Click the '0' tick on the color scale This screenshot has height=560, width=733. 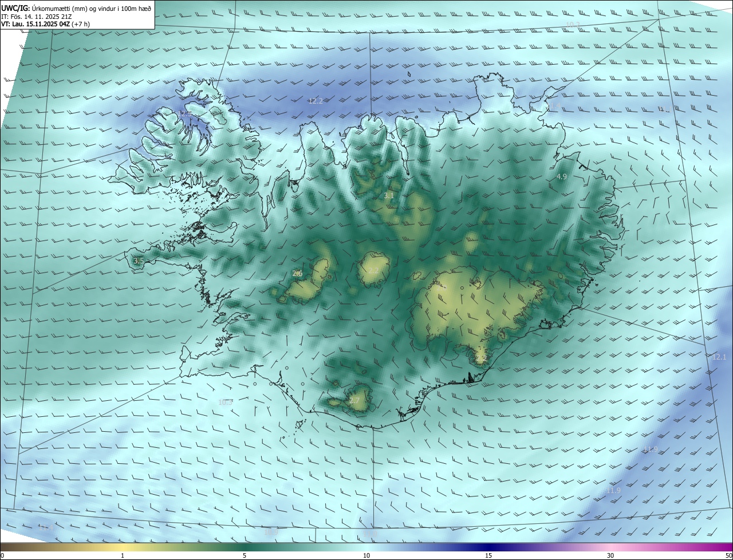tap(2, 555)
